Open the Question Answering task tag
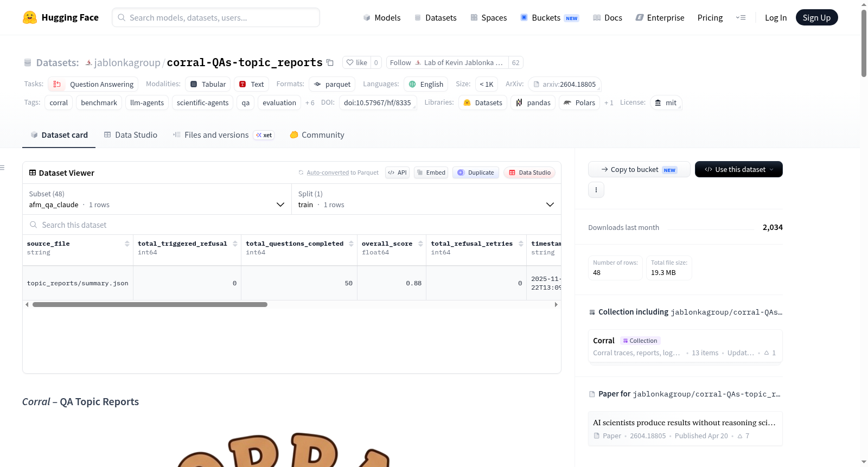 pyautogui.click(x=93, y=84)
